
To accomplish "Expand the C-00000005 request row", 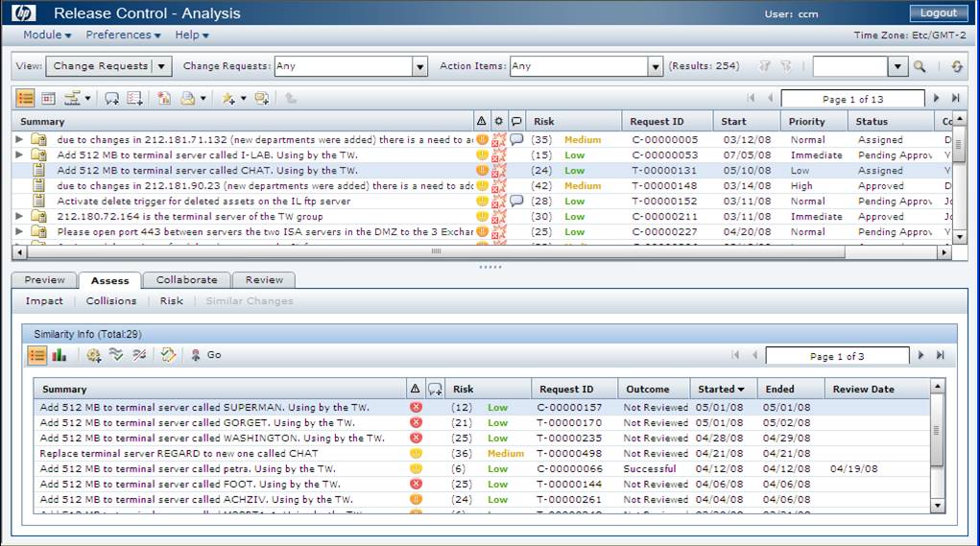I will pyautogui.click(x=19, y=139).
